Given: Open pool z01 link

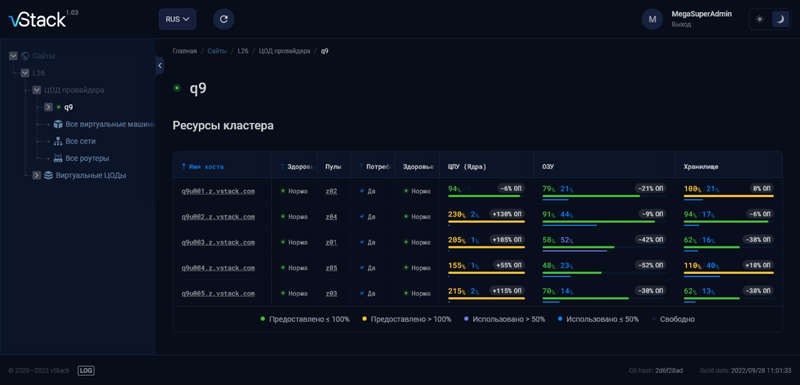Looking at the screenshot, I should (x=331, y=242).
